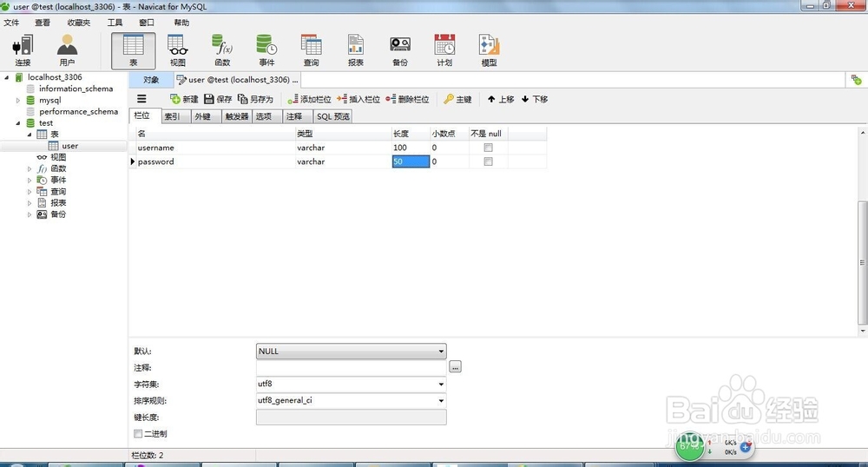Click the hamburger menu icon in designer toolbar

click(141, 99)
